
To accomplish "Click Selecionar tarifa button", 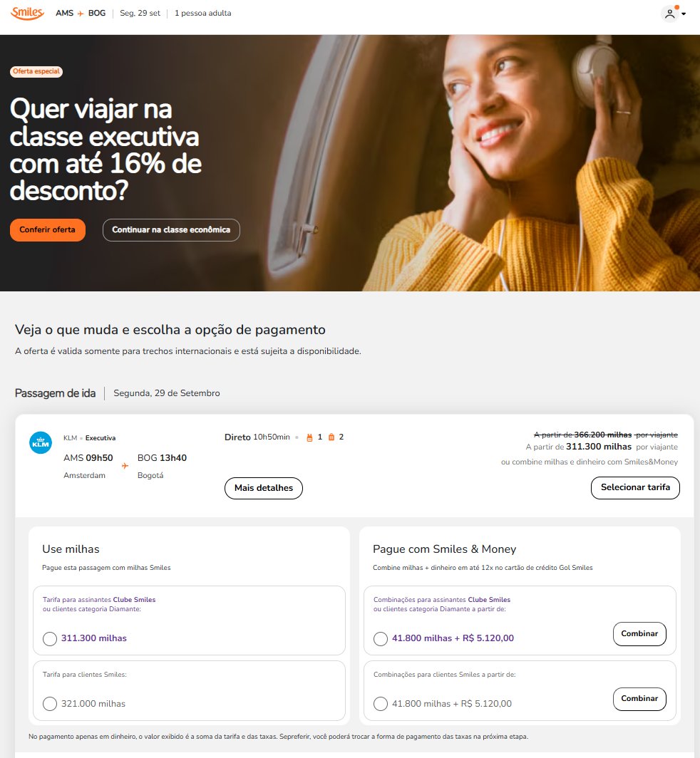I will [x=635, y=488].
